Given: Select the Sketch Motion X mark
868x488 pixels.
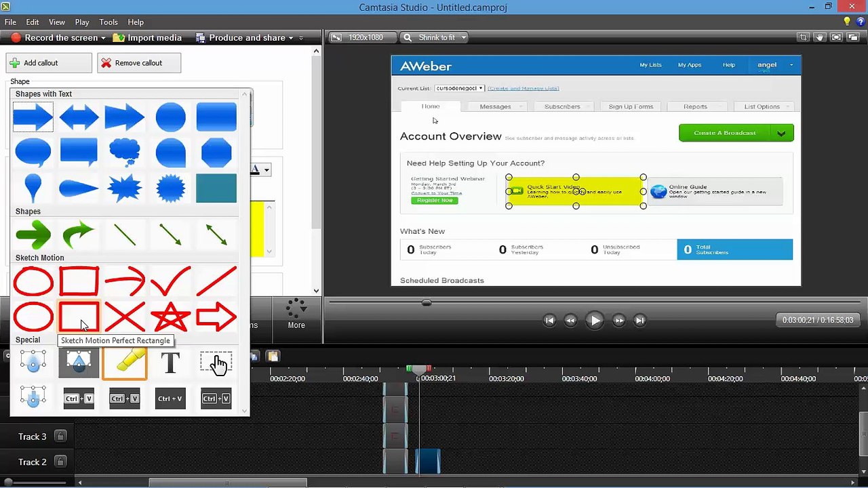Looking at the screenshot, I should [125, 317].
